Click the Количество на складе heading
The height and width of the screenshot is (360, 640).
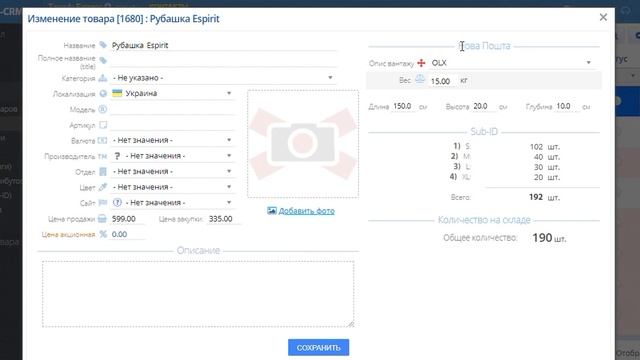[484, 220]
